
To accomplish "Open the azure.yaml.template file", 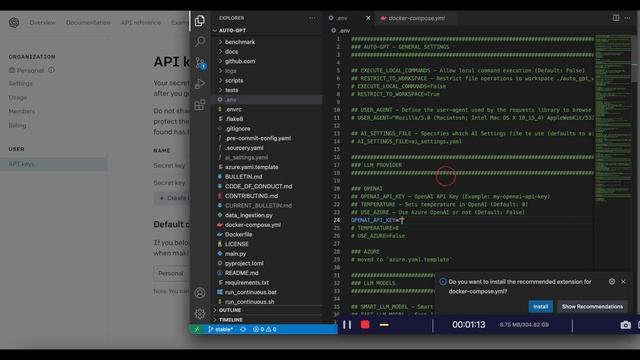I will coord(251,167).
